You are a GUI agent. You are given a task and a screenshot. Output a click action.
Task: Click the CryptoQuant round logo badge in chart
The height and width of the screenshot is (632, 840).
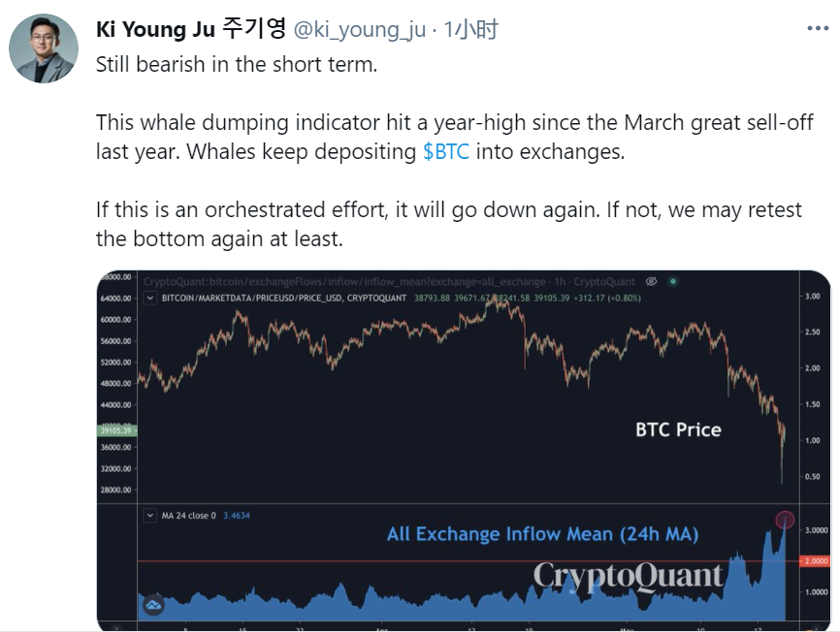pyautogui.click(x=154, y=605)
